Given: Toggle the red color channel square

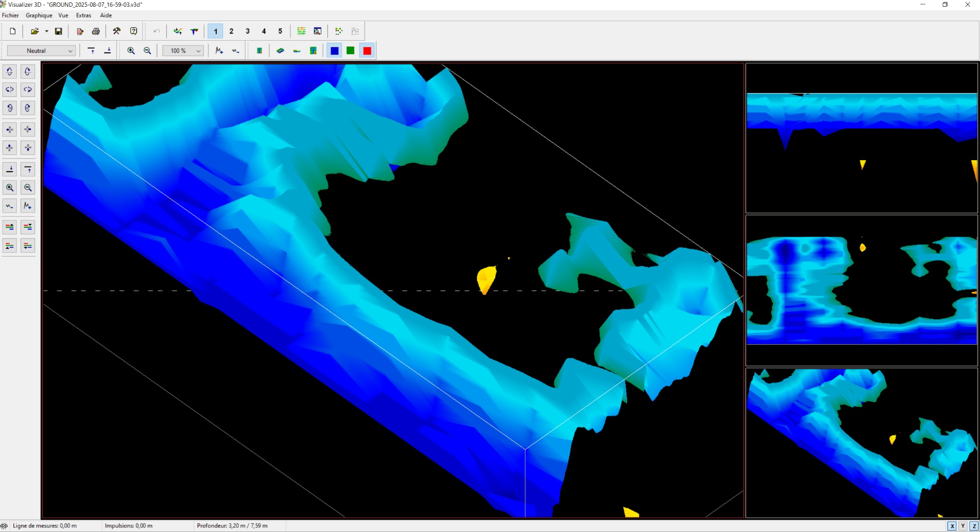Looking at the screenshot, I should pyautogui.click(x=367, y=51).
